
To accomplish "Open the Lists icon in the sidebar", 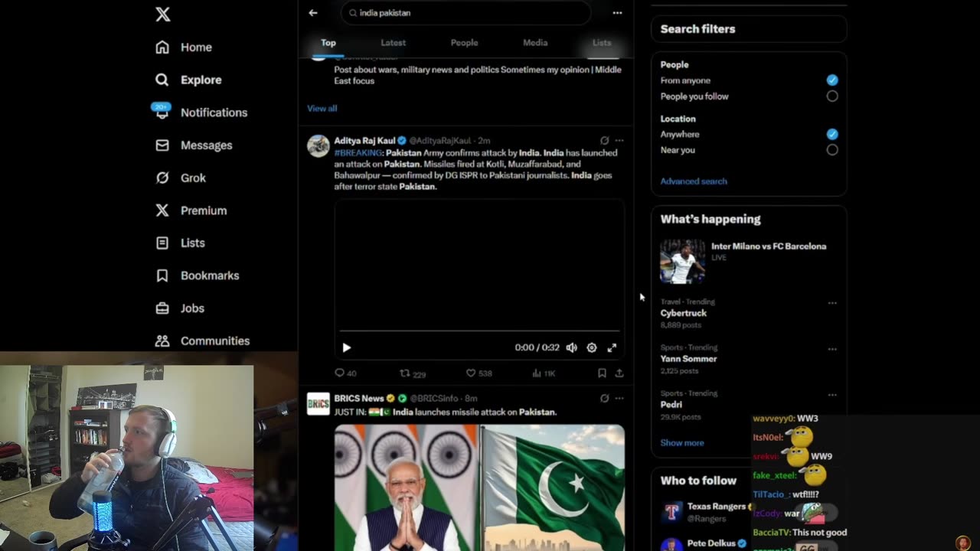I will [x=162, y=243].
